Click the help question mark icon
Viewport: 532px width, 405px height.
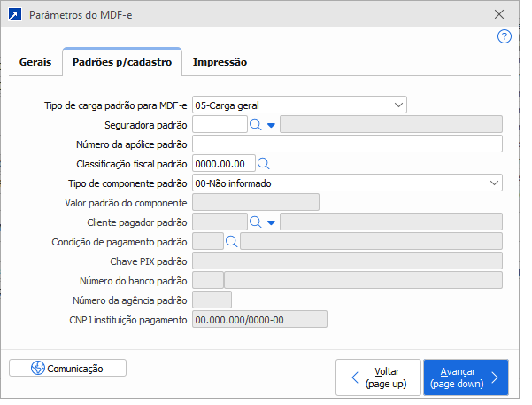(x=505, y=37)
